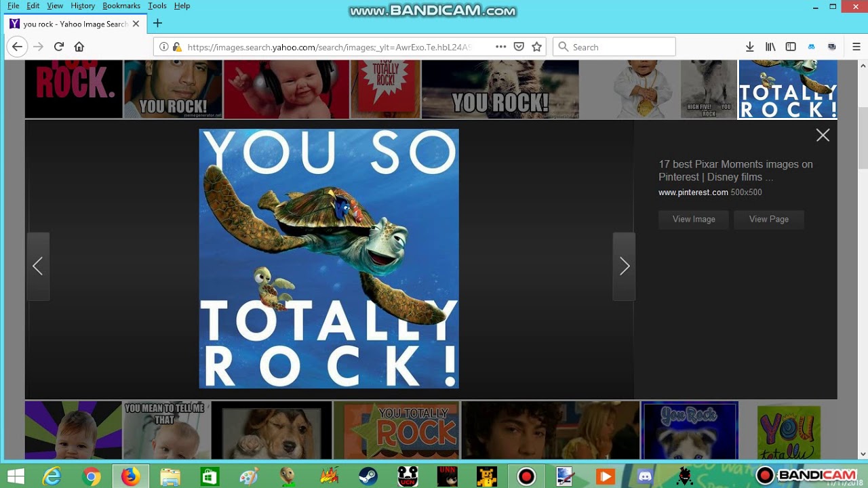This screenshot has height=488, width=868.
Task: Open a new tab with plus button
Action: click(157, 23)
